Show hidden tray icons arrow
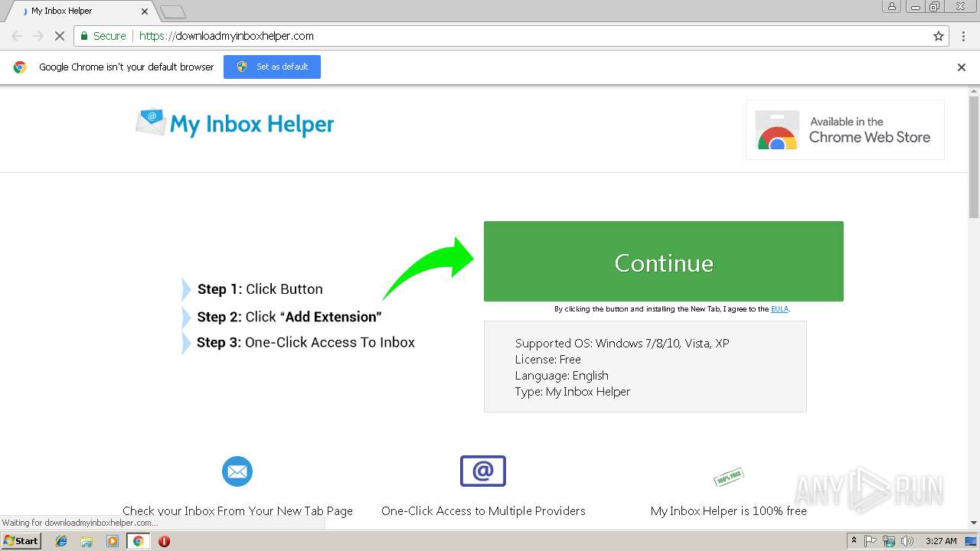The image size is (980, 551). click(854, 541)
